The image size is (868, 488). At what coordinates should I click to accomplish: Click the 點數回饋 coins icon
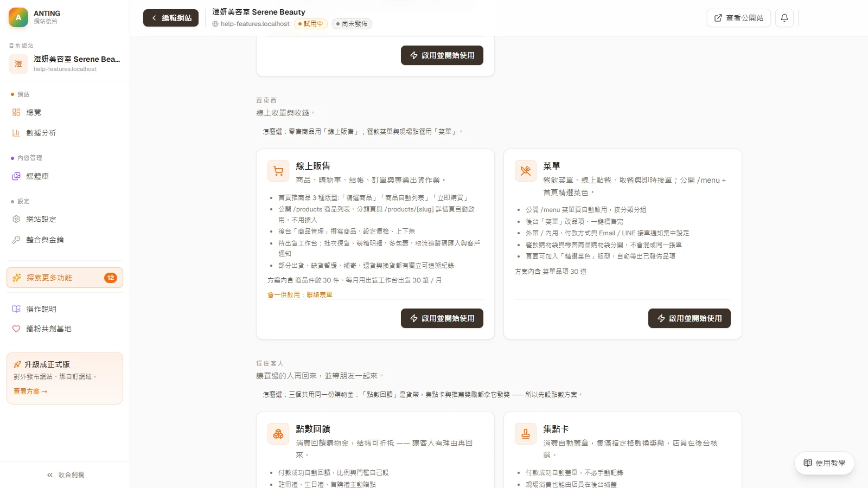pos(278,434)
